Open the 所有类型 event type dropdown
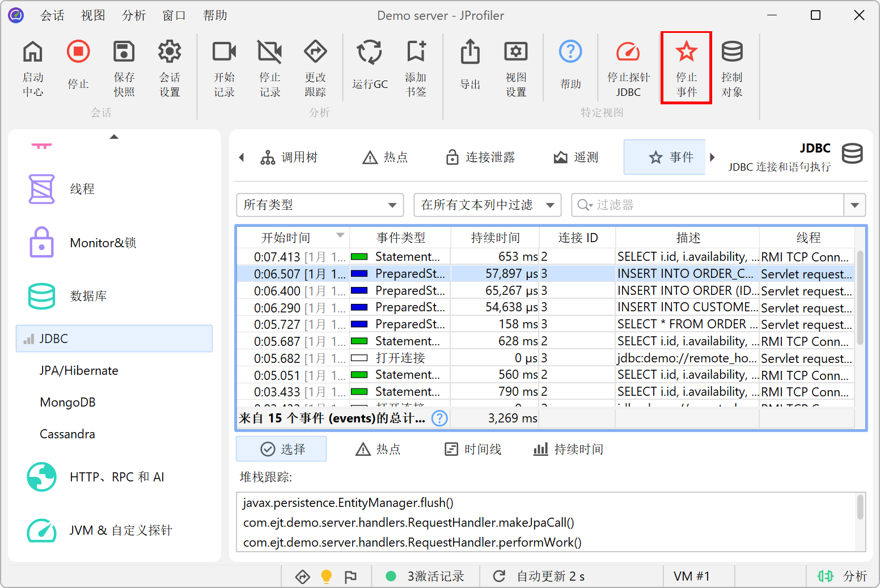 [320, 205]
